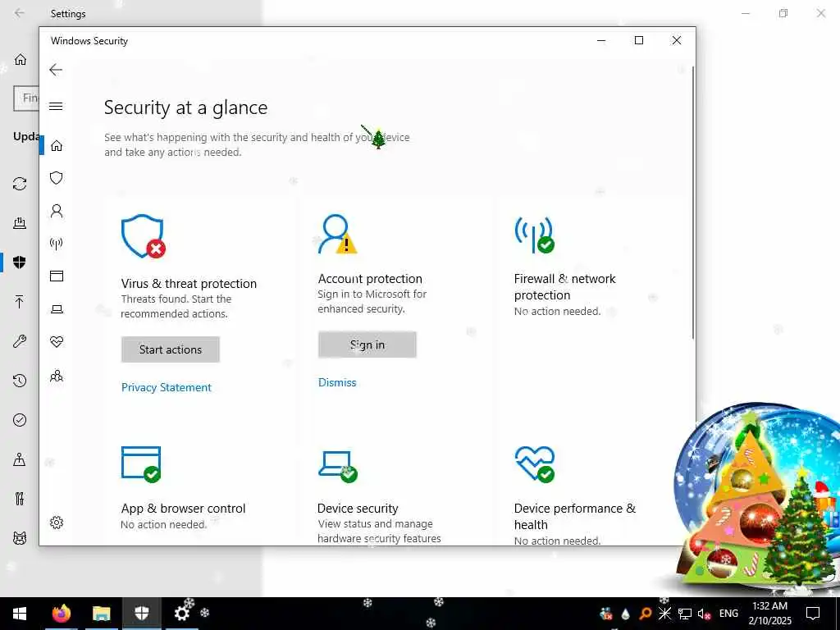
Task: Click the network tray icon
Action: coord(684,614)
